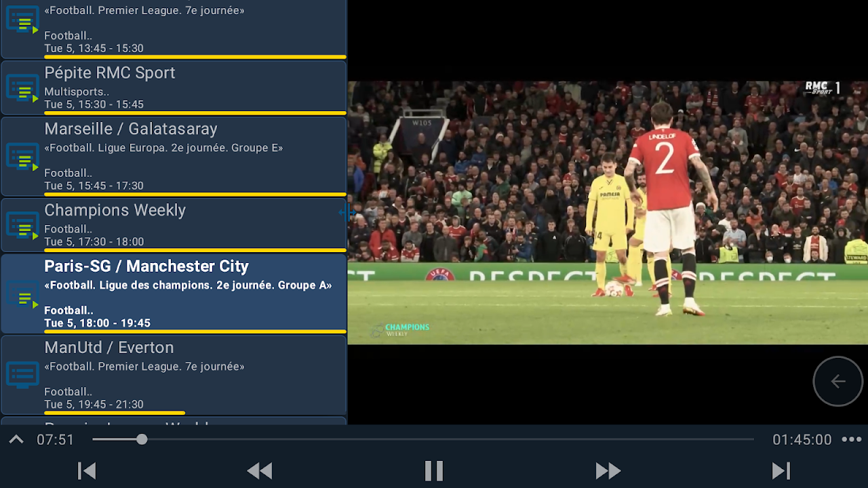Open catch-up icon for Paris-SG / Manchester City

point(22,295)
